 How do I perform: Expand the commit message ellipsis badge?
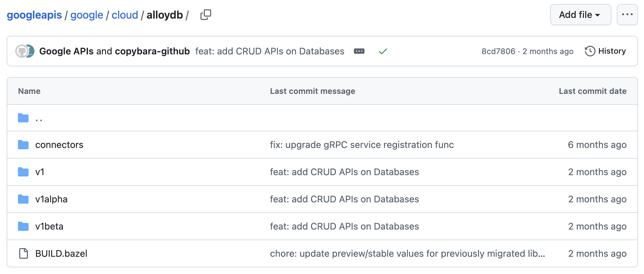pyautogui.click(x=359, y=51)
